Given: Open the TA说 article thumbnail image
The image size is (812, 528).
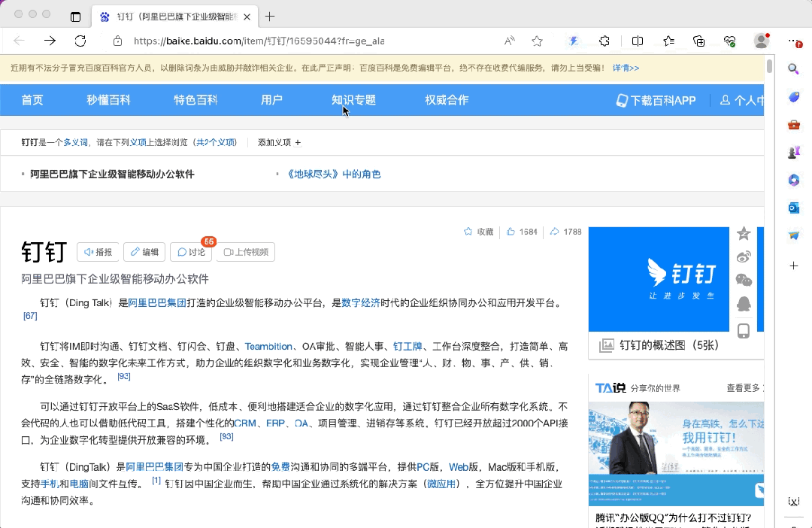Looking at the screenshot, I should point(676,454).
